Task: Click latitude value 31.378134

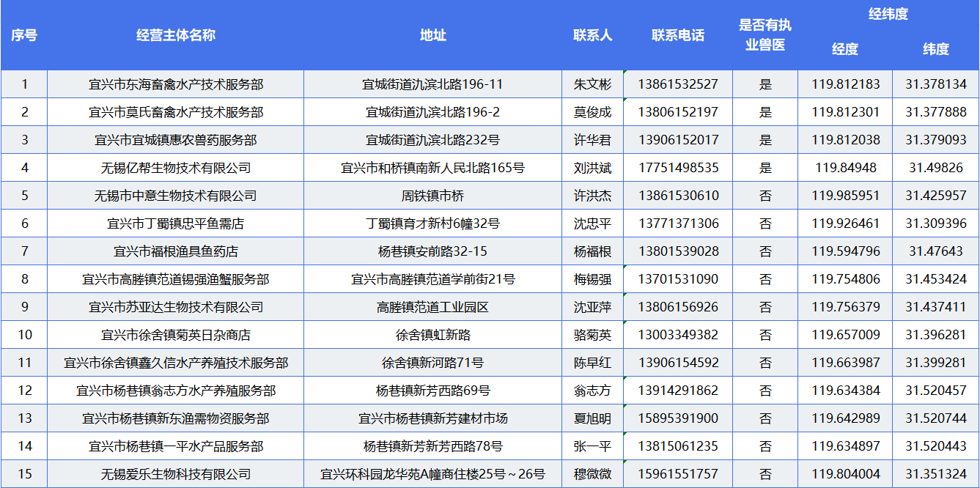Action: point(936,84)
